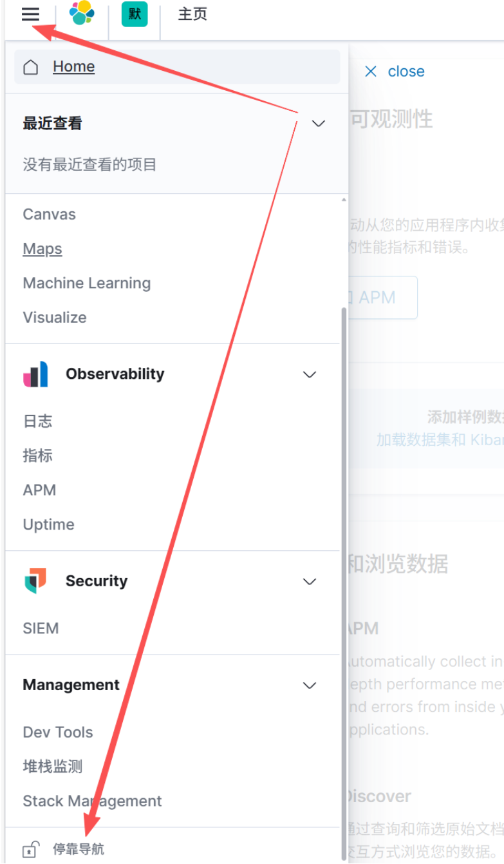Collapse the Observability section chevron
The image size is (504, 864).
[x=310, y=374]
